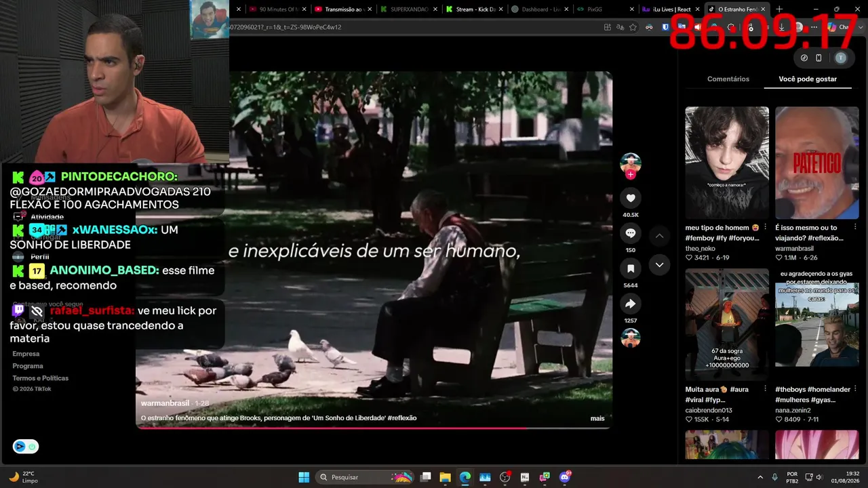Switch to the Você pode gostar tab
This screenshot has height=488, width=868.
[x=808, y=79]
